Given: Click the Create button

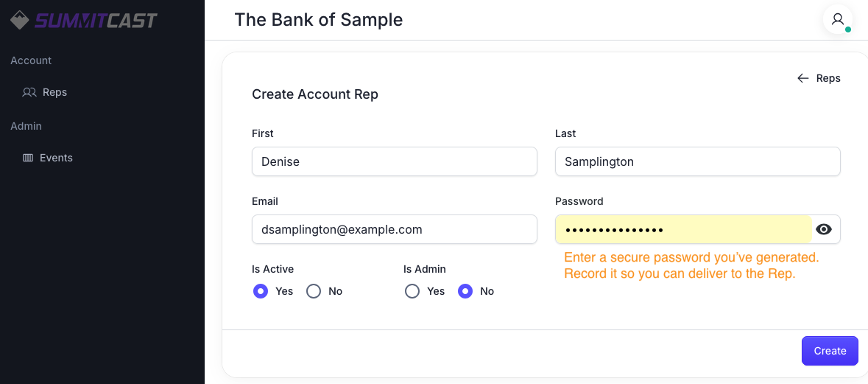Looking at the screenshot, I should (x=830, y=351).
